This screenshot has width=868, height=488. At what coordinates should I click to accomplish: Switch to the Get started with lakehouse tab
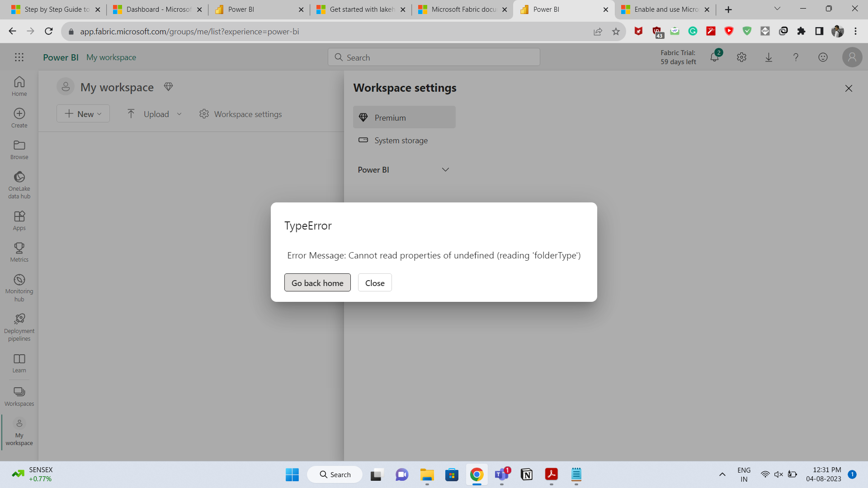coord(357,9)
